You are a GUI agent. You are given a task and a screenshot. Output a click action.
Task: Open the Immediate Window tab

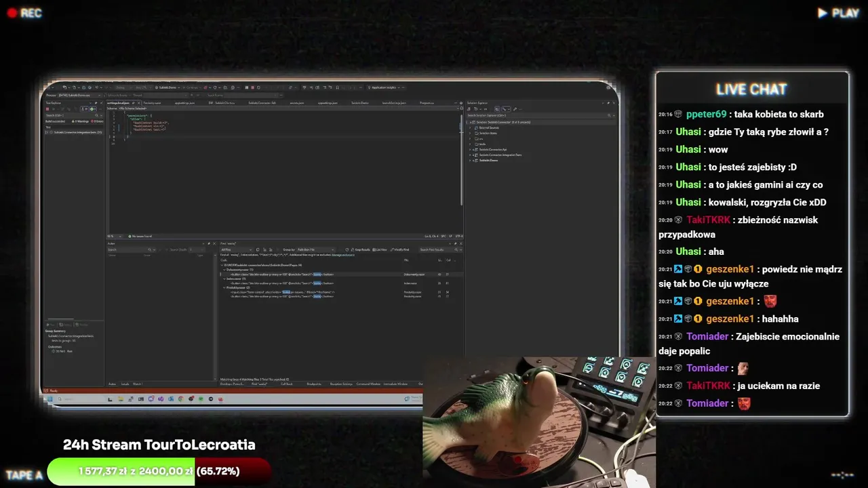(x=396, y=384)
